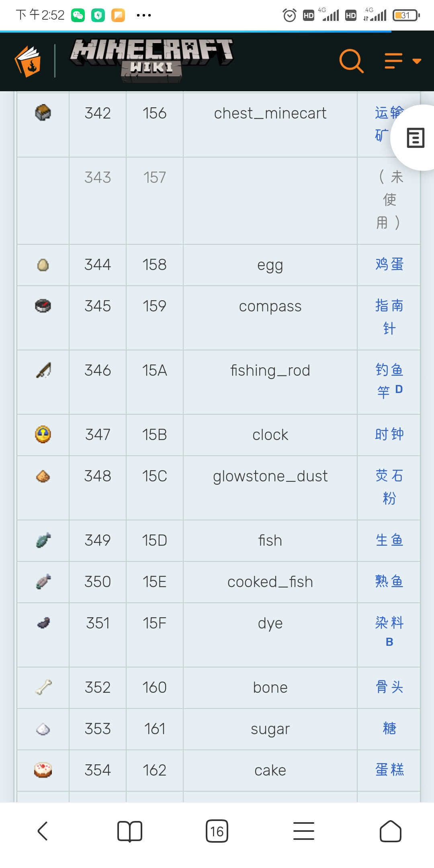Viewport: 434px width, 868px height.
Task: Open the browser tabs counter showing 16
Action: [217, 831]
